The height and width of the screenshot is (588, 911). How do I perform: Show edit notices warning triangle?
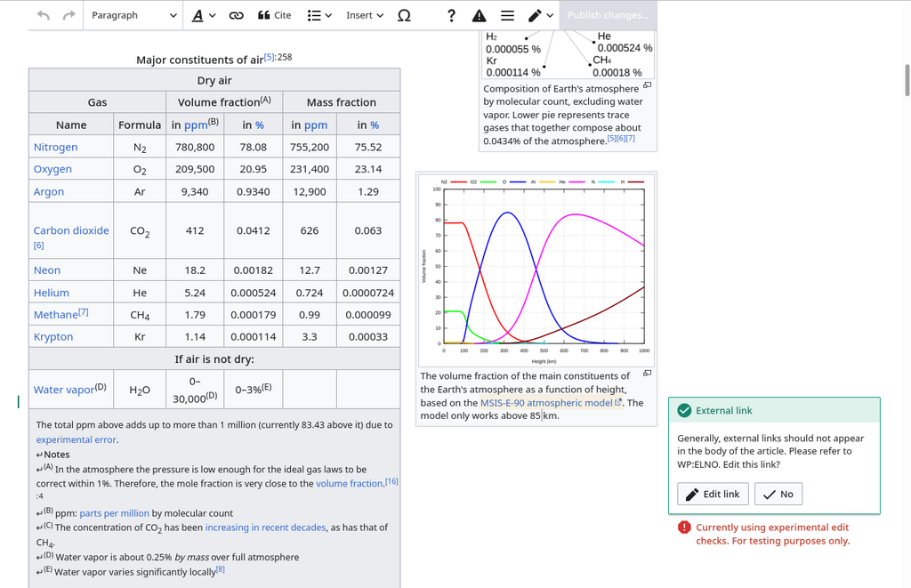tap(479, 15)
